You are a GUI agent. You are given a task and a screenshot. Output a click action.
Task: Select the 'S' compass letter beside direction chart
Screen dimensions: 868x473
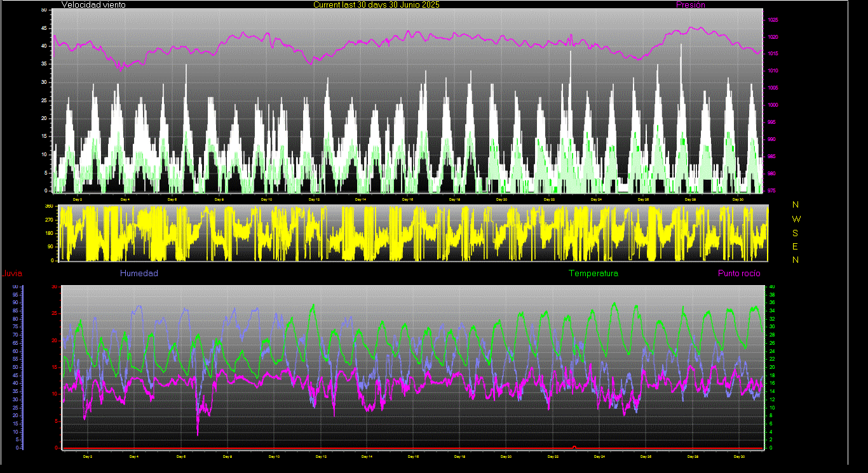coord(796,232)
